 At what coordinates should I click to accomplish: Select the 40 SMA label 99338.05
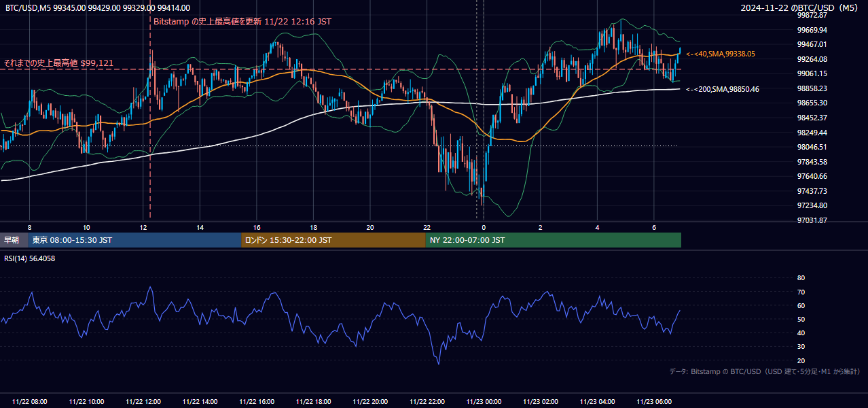[721, 54]
